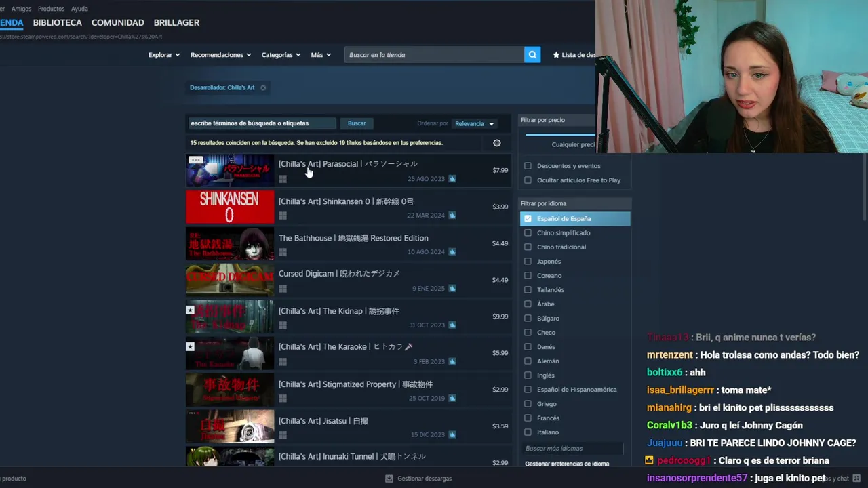The width and height of the screenshot is (868, 488).
Task: Open the Más dropdown menu
Action: coord(321,55)
